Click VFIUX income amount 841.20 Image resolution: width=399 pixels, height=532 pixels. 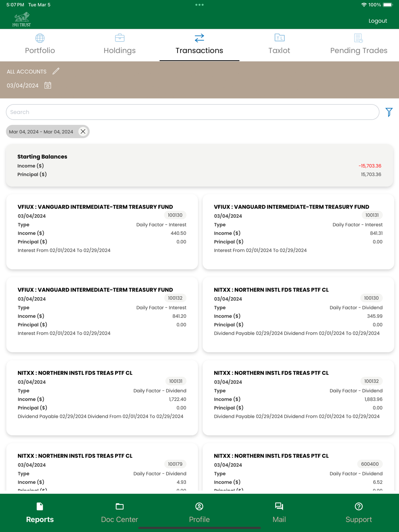click(x=179, y=316)
